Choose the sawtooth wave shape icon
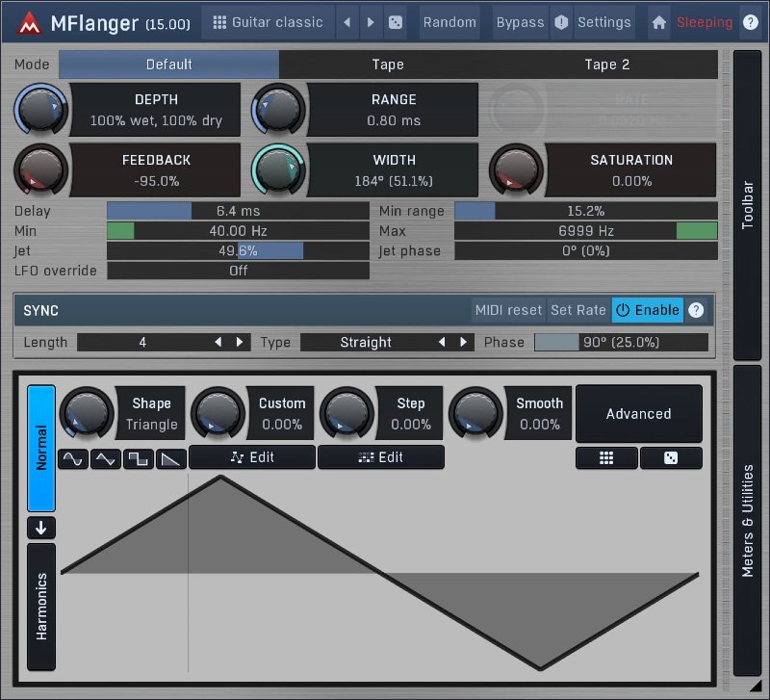Screen dimensions: 770x700 (x=170, y=459)
